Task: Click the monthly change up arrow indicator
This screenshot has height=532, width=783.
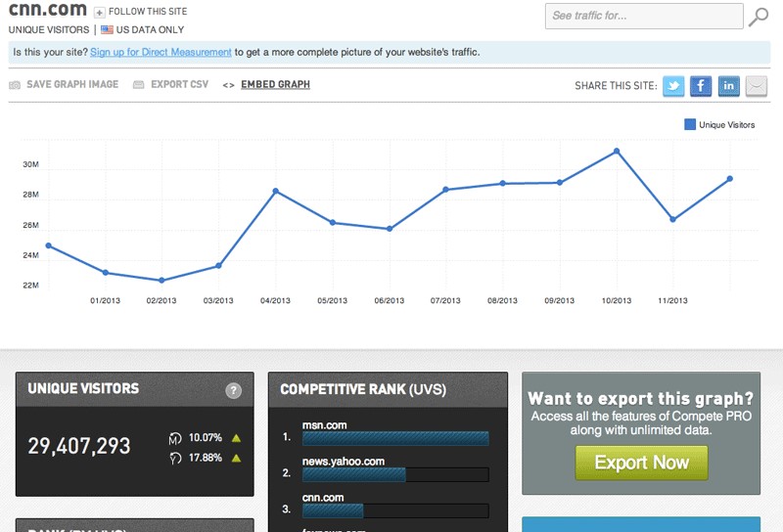Action: click(x=236, y=438)
